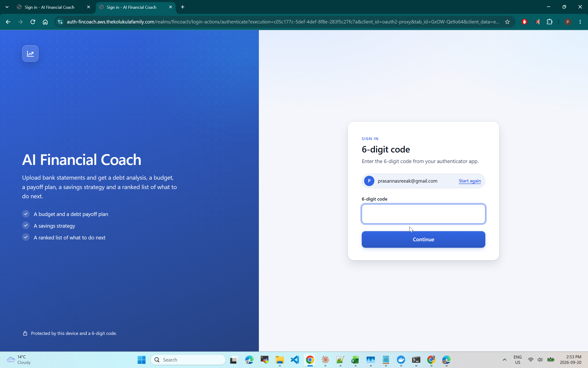Open Task View from the taskbar
This screenshot has height=368, width=588.
[x=234, y=360]
